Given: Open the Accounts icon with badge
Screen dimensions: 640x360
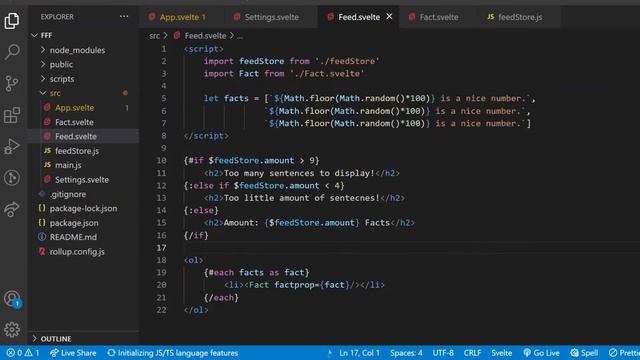Looking at the screenshot, I should (12, 299).
